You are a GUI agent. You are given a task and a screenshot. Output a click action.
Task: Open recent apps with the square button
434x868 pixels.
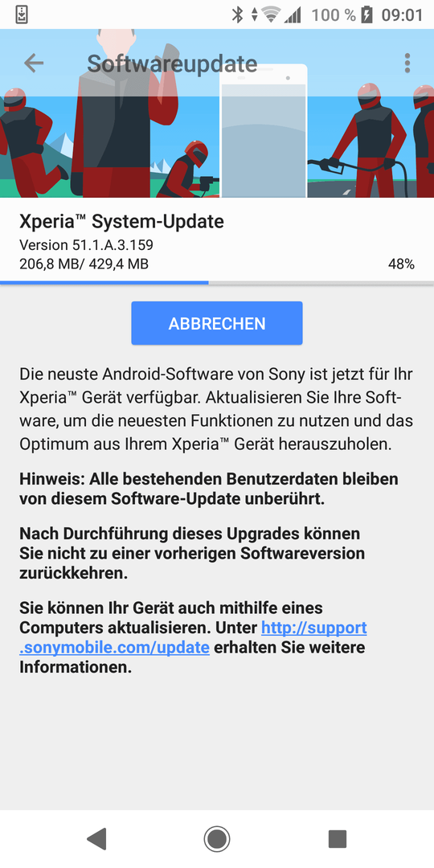click(337, 839)
